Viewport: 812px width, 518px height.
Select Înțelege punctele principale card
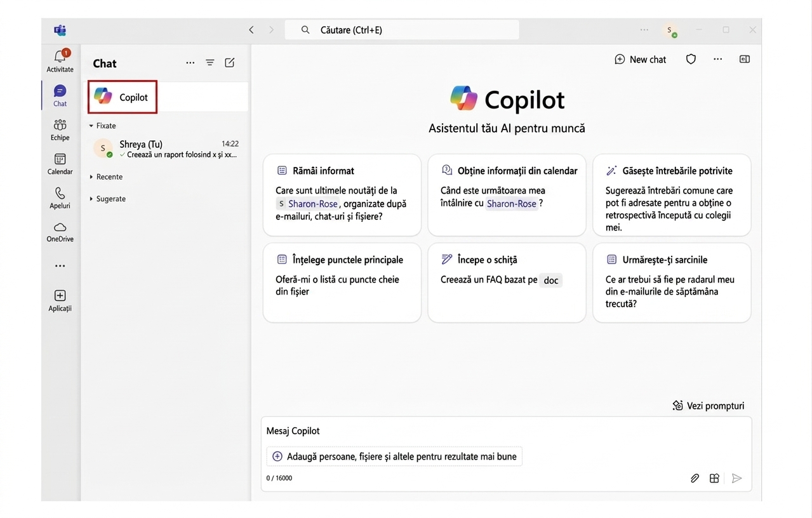pos(342,282)
